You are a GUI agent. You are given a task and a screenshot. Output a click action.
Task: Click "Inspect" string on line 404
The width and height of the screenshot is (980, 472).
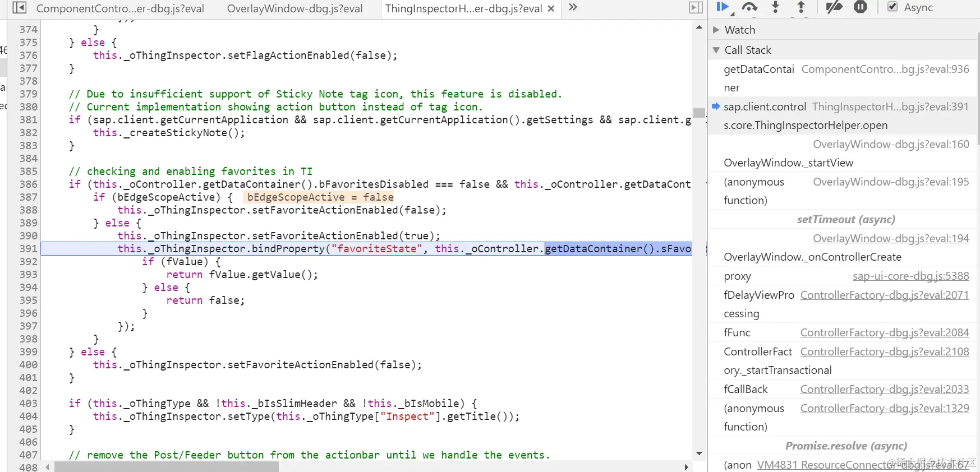click(x=410, y=416)
